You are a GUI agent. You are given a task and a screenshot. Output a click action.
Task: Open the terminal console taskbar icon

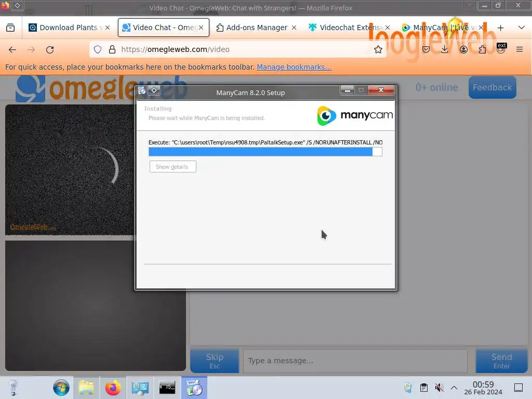[x=167, y=388]
